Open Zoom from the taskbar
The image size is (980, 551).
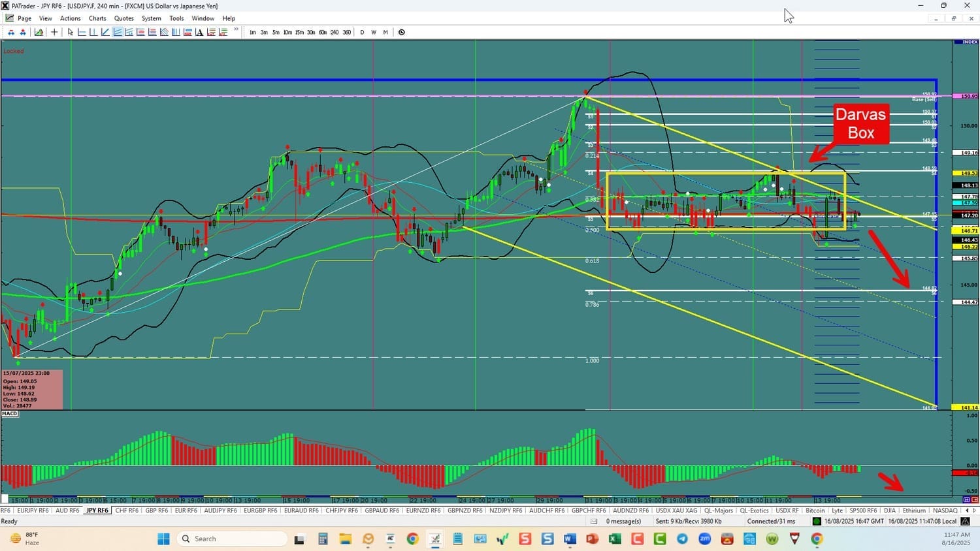pyautogui.click(x=705, y=539)
